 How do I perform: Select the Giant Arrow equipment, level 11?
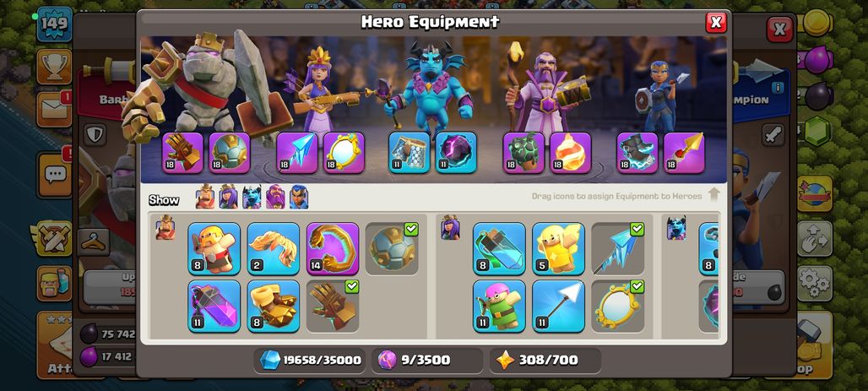point(559,307)
